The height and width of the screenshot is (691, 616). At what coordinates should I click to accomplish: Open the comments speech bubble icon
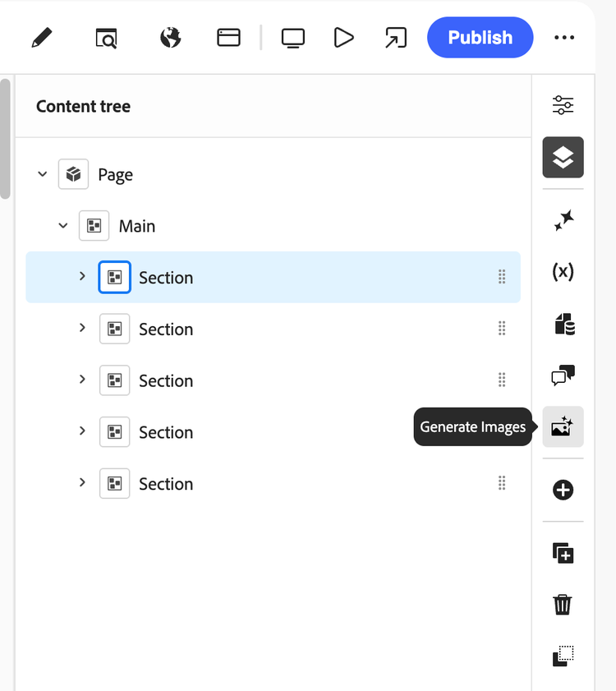[563, 375]
